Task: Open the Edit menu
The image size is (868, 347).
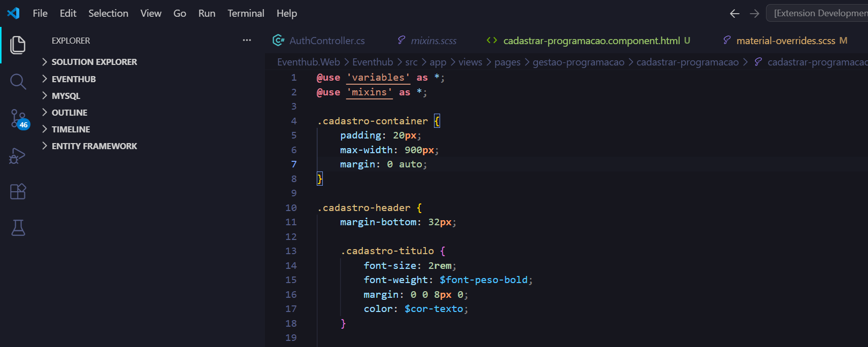Action: click(x=68, y=14)
